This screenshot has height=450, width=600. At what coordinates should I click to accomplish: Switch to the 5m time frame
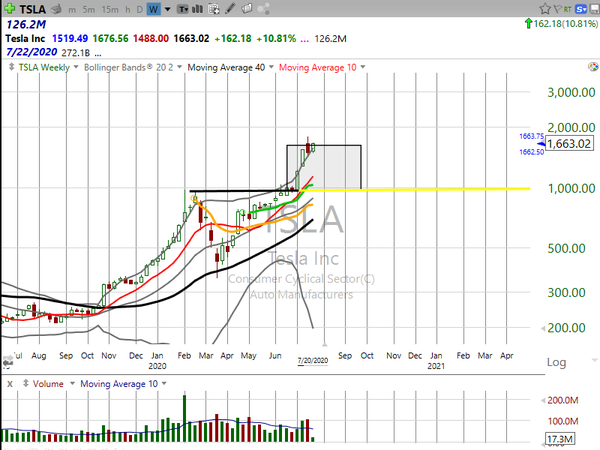89,9
